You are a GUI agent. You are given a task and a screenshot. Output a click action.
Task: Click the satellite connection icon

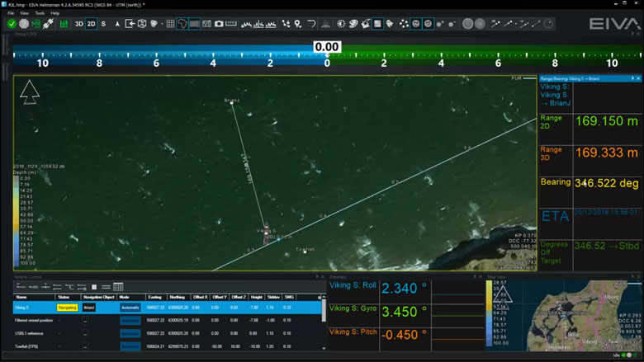pyautogui.click(x=49, y=24)
